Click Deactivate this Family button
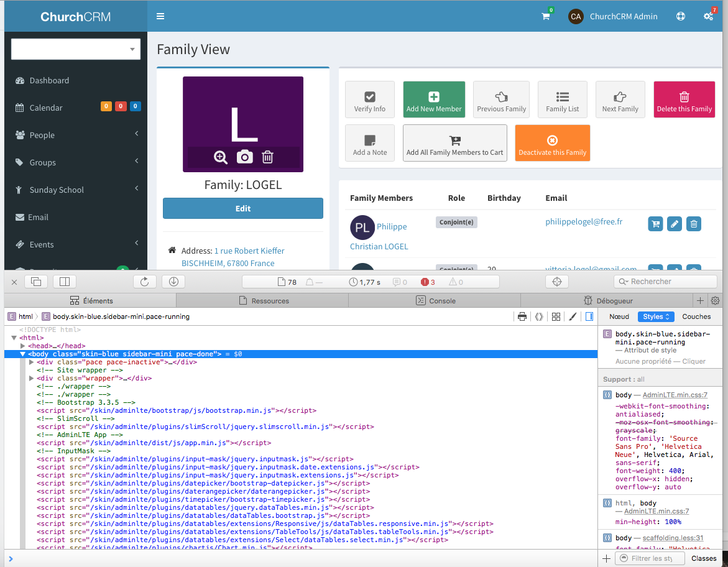728x567 pixels. point(553,143)
